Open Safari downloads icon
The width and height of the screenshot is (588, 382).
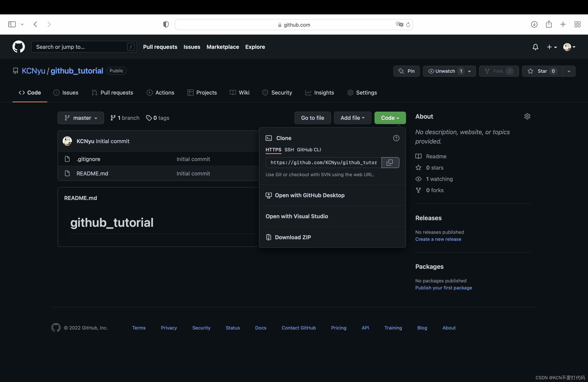[x=534, y=24]
